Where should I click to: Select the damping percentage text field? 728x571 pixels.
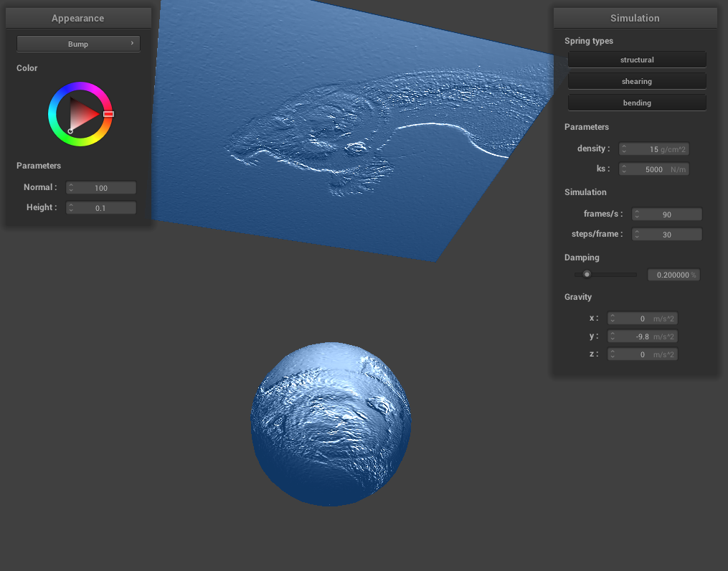click(x=672, y=275)
